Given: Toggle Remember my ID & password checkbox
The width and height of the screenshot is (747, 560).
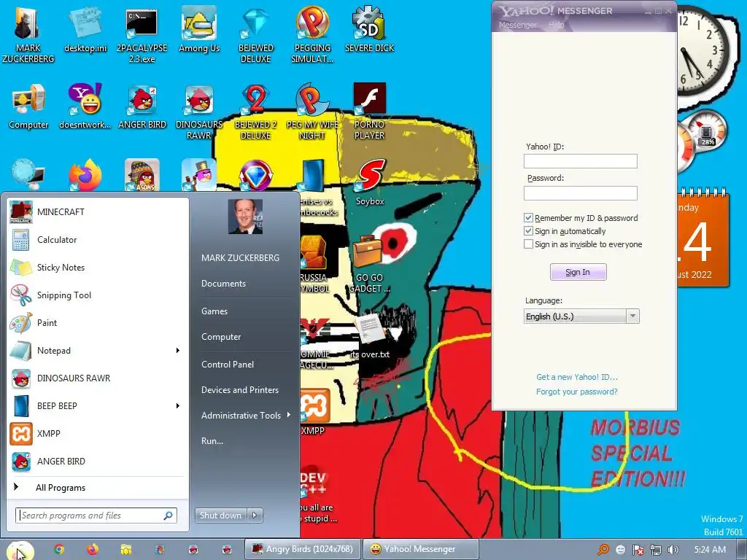Looking at the screenshot, I should click(528, 218).
